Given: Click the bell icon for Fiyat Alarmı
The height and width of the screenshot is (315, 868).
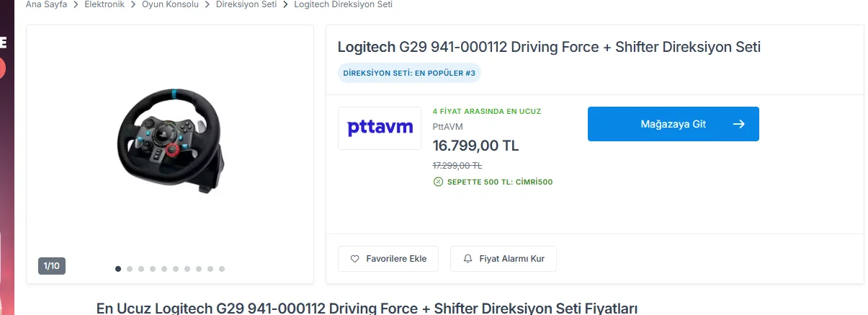Looking at the screenshot, I should coord(467,259).
